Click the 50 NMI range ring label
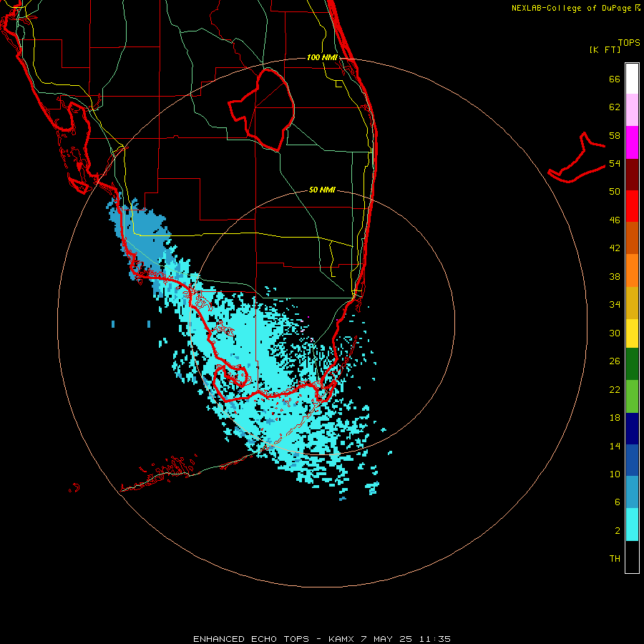 (x=322, y=190)
